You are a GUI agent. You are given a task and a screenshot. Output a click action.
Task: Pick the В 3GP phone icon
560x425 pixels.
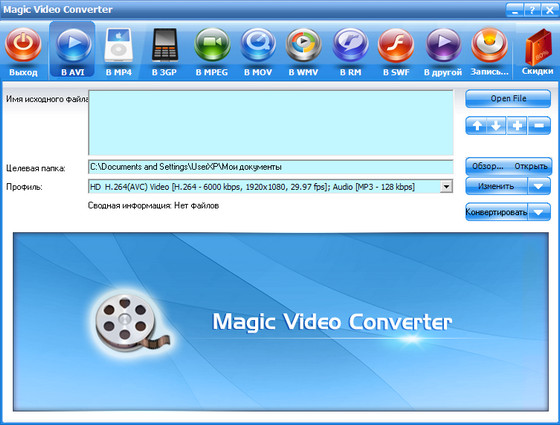click(x=165, y=45)
